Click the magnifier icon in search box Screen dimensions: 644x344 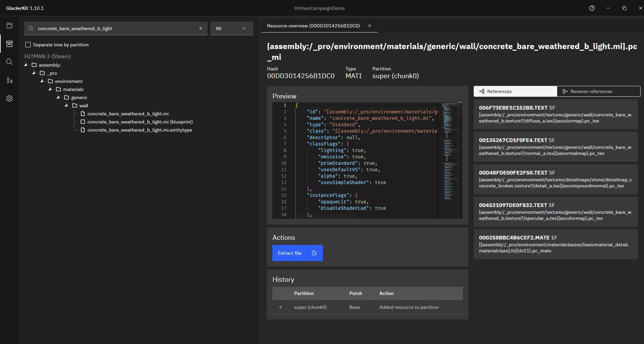31,28
